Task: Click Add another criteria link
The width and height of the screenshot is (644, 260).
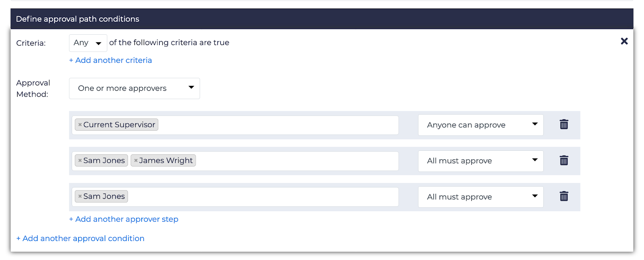Action: click(111, 60)
